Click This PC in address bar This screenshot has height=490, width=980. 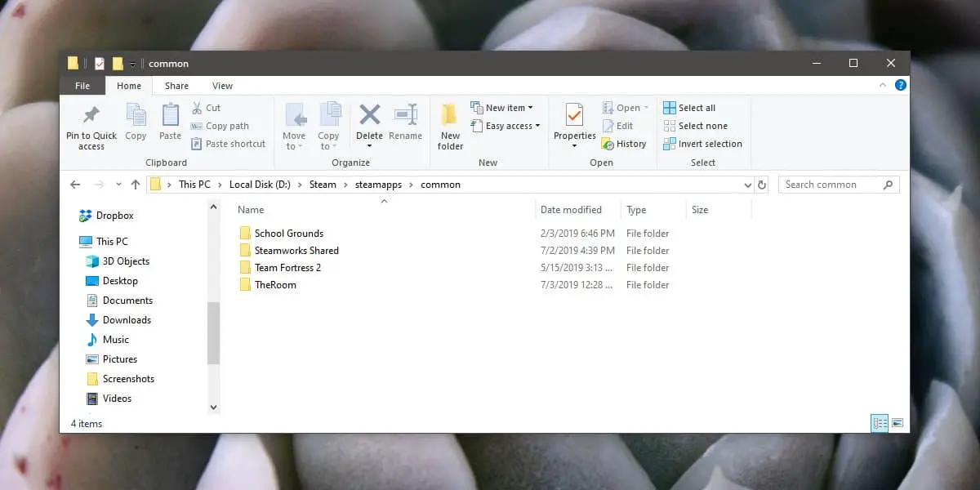click(194, 185)
